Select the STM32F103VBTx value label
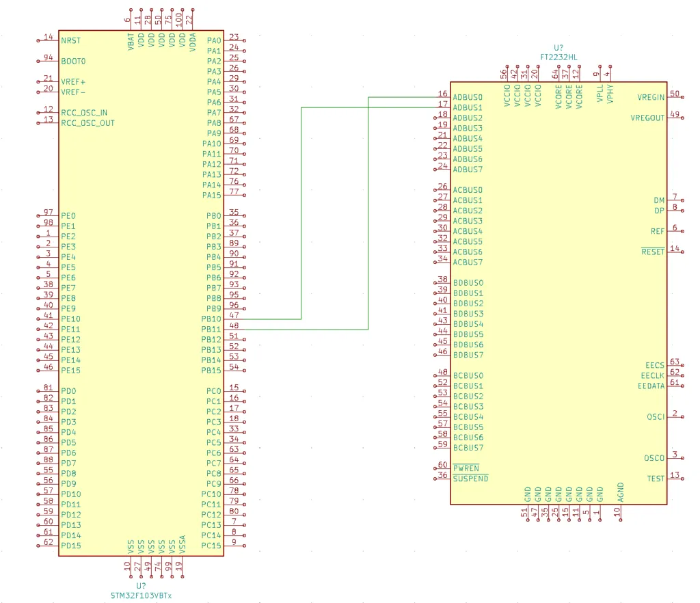Screen dimensions: 700x603 pos(142,596)
